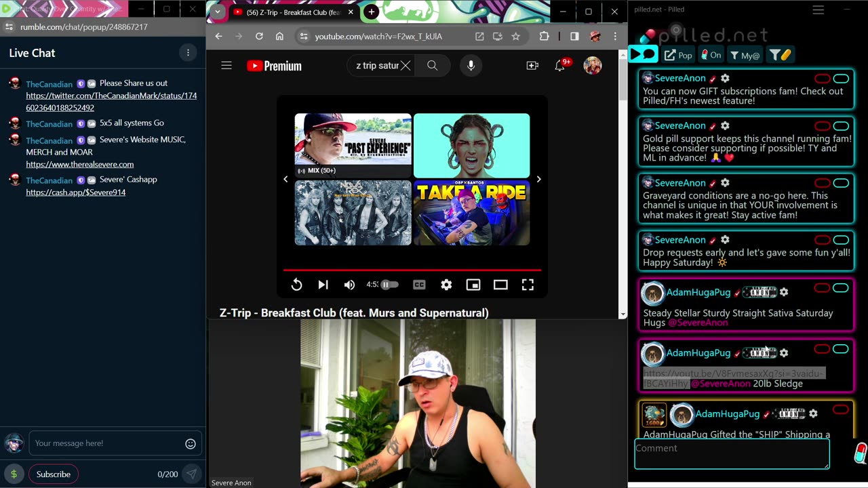
Task: Open the Take A Ride video thumbnail
Action: click(471, 212)
